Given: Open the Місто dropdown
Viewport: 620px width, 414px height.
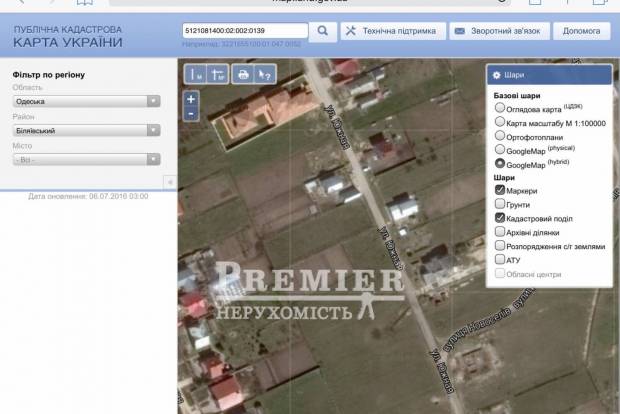Looking at the screenshot, I should click(x=86, y=159).
